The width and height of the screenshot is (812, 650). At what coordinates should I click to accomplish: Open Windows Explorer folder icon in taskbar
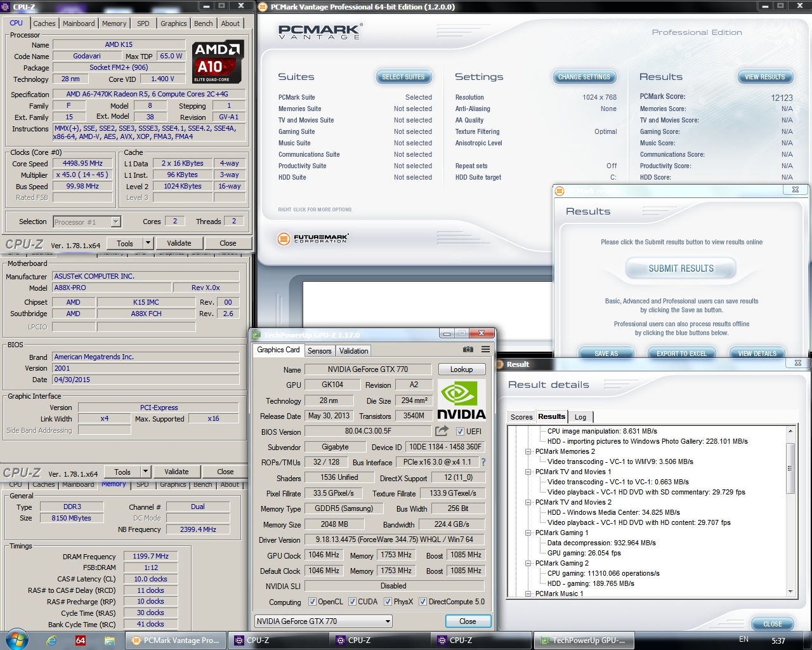109,640
